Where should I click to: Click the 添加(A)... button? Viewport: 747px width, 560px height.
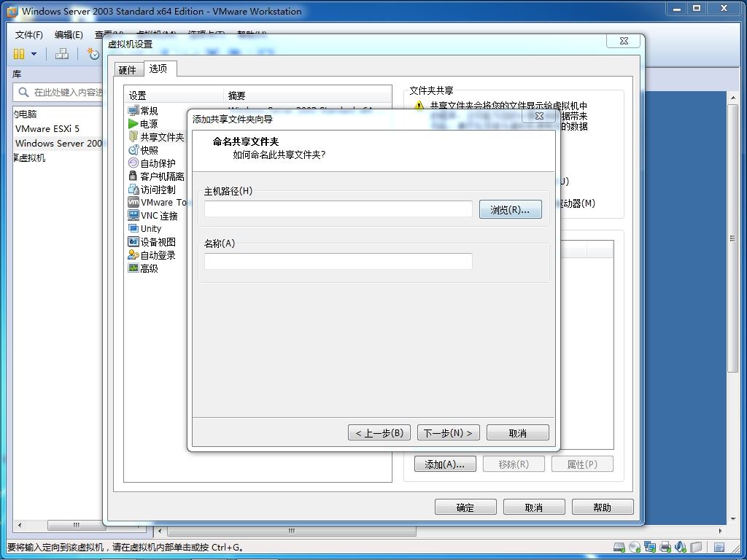click(x=445, y=464)
